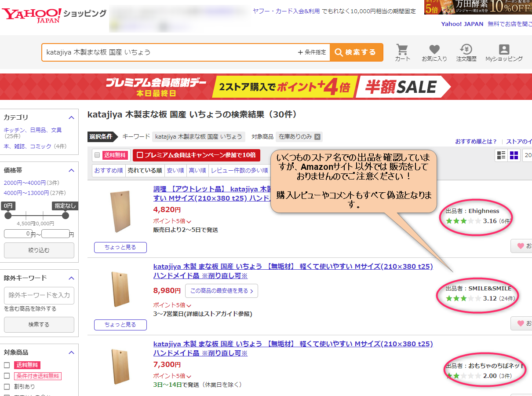Switch to grid view layout icon
The image size is (532, 396).
click(514, 155)
